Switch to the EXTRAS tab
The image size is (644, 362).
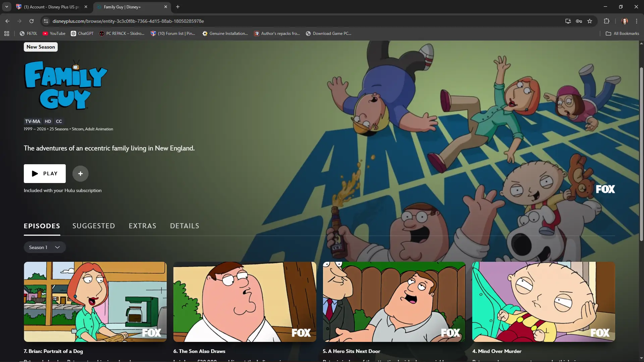click(143, 226)
